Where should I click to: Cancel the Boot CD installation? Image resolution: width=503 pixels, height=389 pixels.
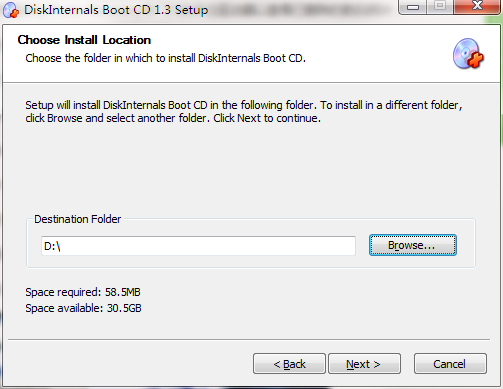[450, 364]
